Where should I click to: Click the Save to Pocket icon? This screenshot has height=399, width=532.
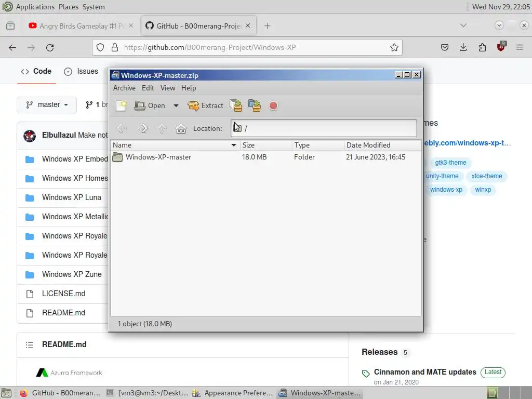[x=445, y=47]
